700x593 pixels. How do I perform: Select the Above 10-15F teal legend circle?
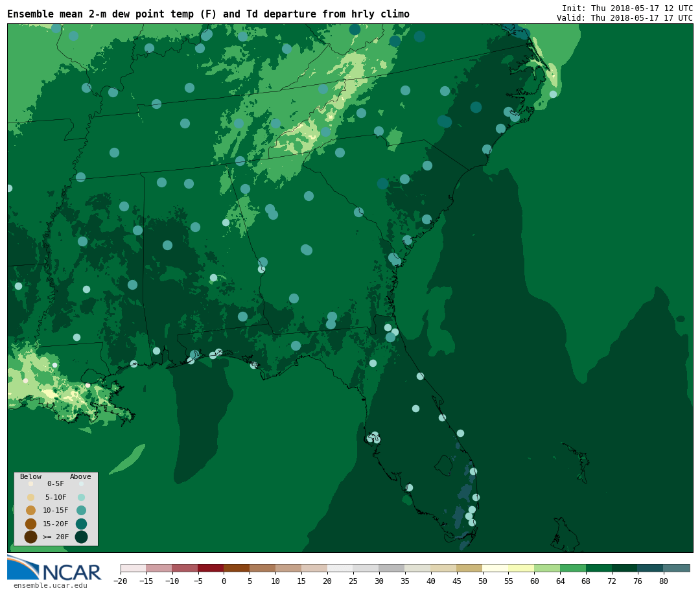tap(81, 511)
